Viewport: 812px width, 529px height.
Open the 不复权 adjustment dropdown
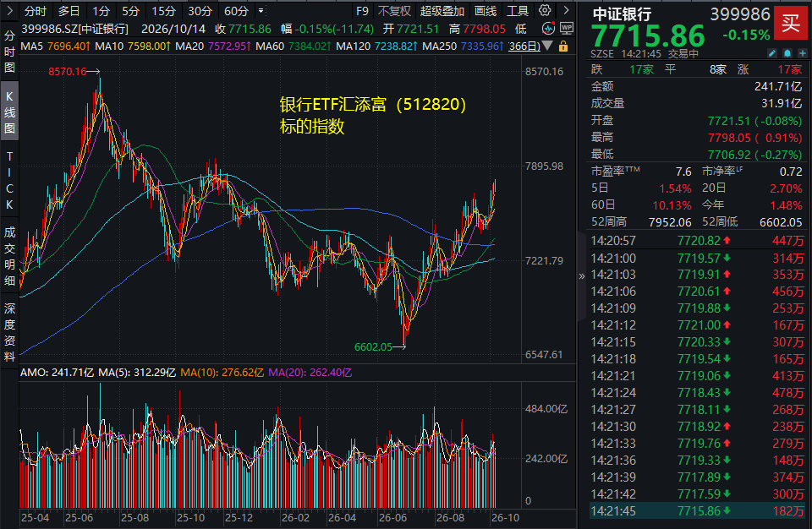394,11
